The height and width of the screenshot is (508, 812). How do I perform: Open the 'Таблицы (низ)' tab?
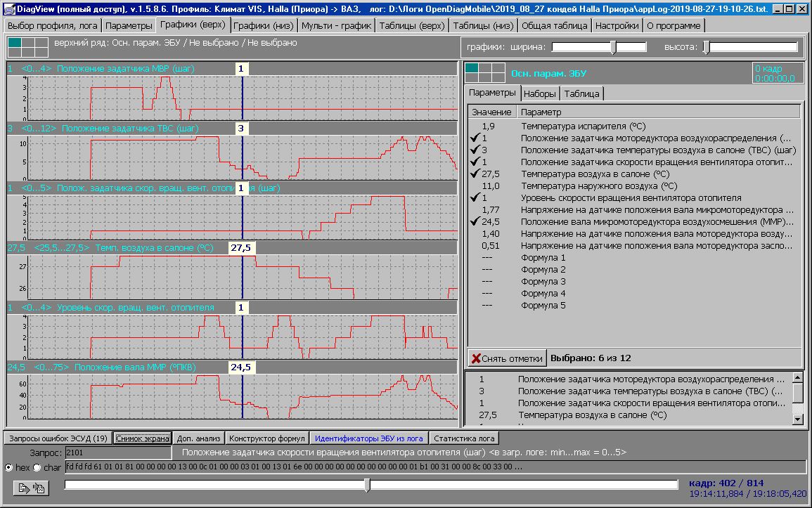pyautogui.click(x=483, y=25)
